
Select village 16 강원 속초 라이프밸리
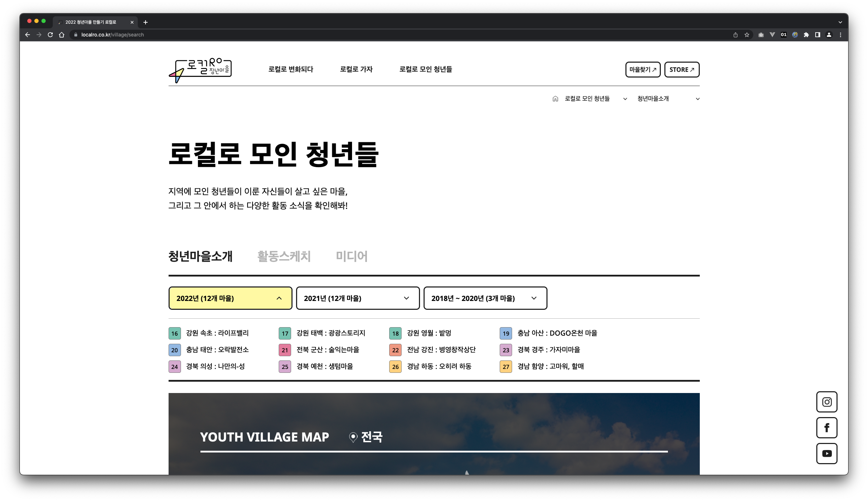coord(217,333)
